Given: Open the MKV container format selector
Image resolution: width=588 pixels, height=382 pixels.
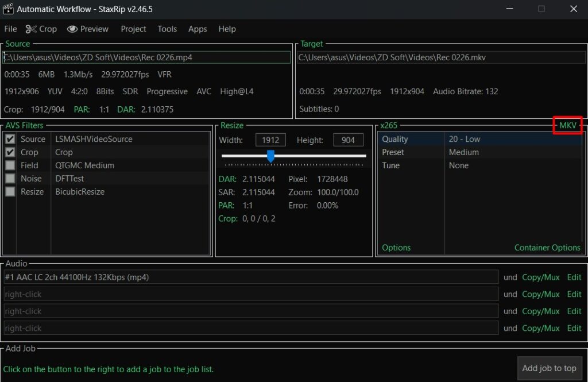Looking at the screenshot, I should click(x=567, y=125).
